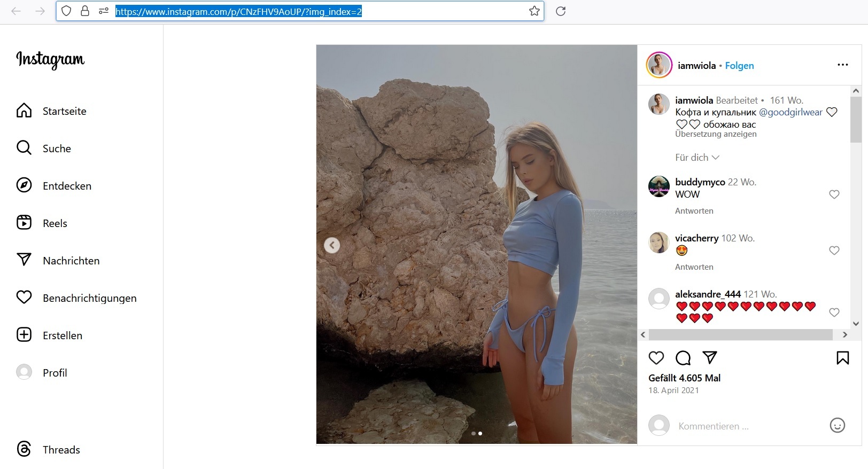Click the comments scrollbar down arrow

[856, 323]
